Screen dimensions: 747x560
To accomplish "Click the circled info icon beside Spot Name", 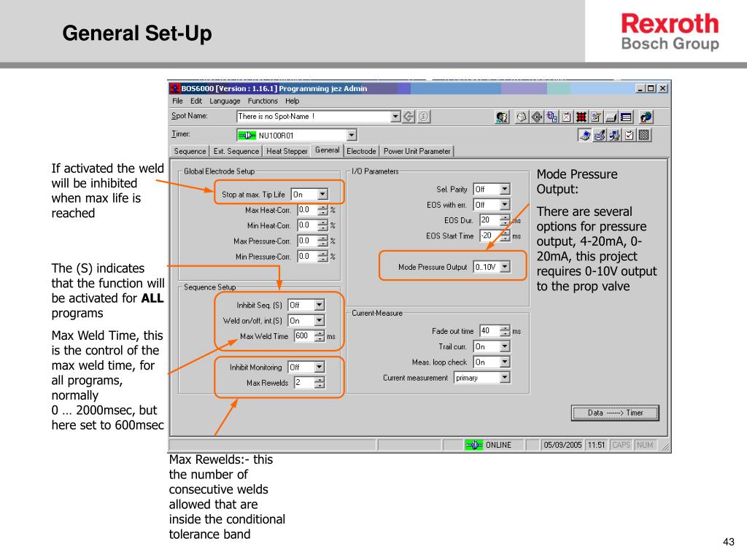I will [x=424, y=117].
